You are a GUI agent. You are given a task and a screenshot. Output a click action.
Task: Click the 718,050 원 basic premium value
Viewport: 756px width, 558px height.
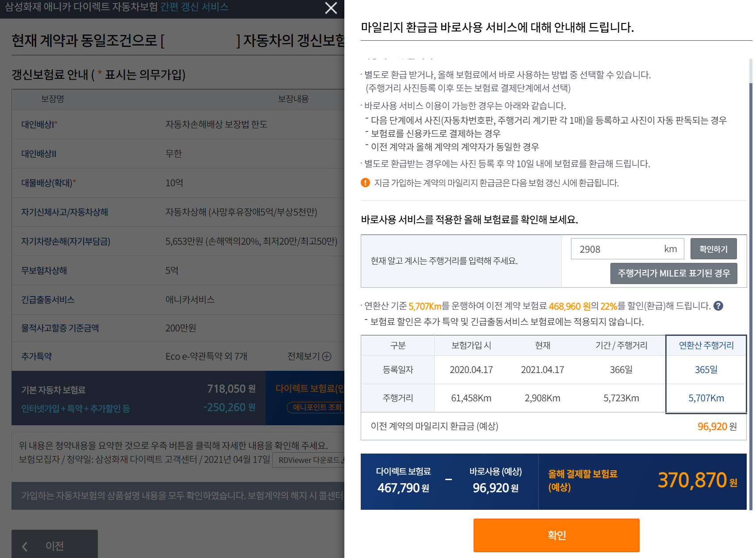231,389
